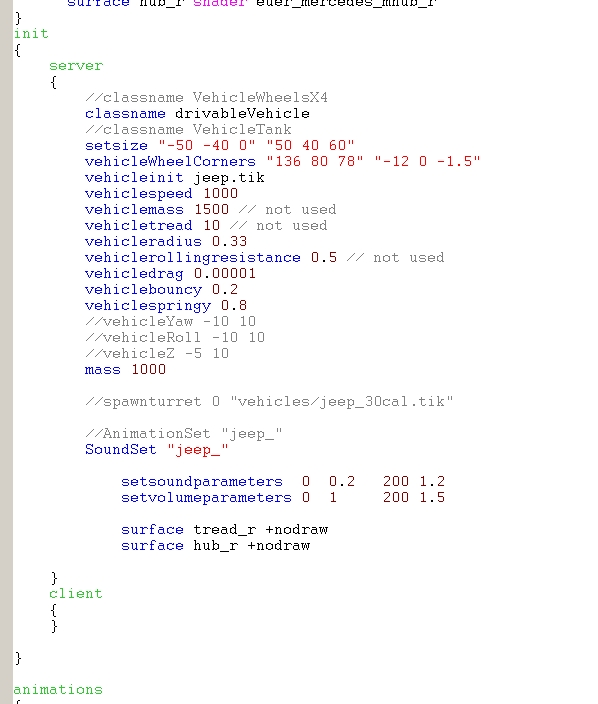Click the setsize command keyword
This screenshot has height=704, width=598.
click(116, 145)
